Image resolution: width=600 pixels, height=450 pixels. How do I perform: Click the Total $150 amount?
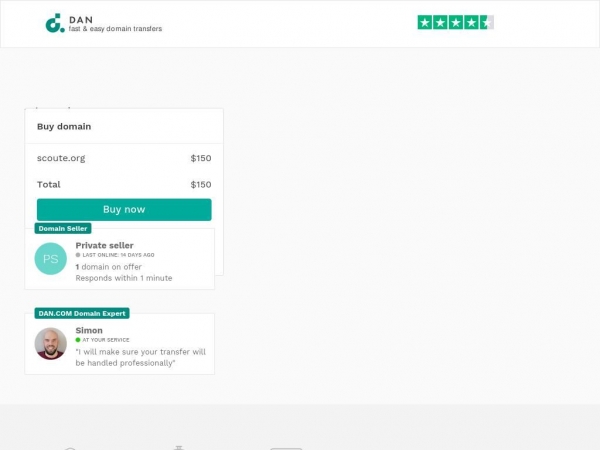[201, 184]
